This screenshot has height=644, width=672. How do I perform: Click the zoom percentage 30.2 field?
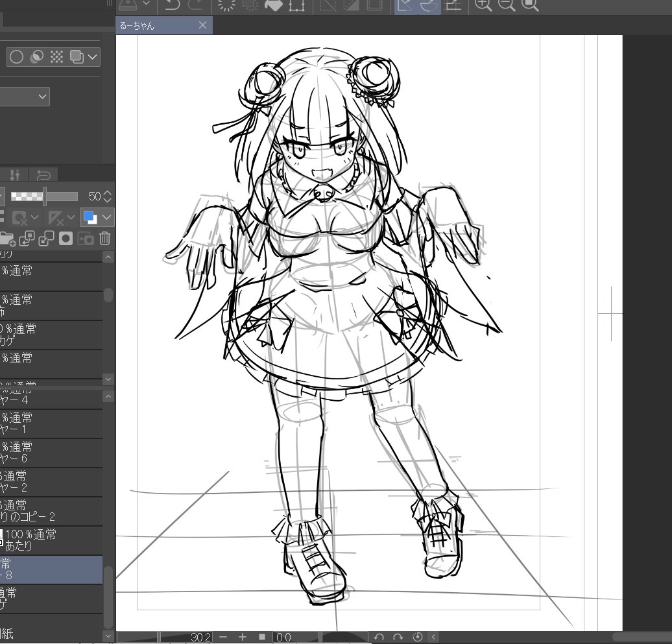click(x=200, y=637)
